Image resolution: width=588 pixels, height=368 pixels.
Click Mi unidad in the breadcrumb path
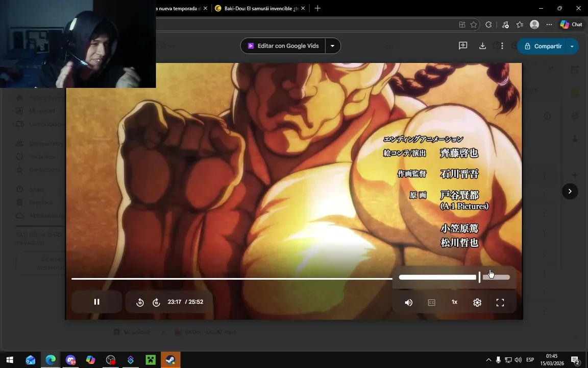[136, 332]
